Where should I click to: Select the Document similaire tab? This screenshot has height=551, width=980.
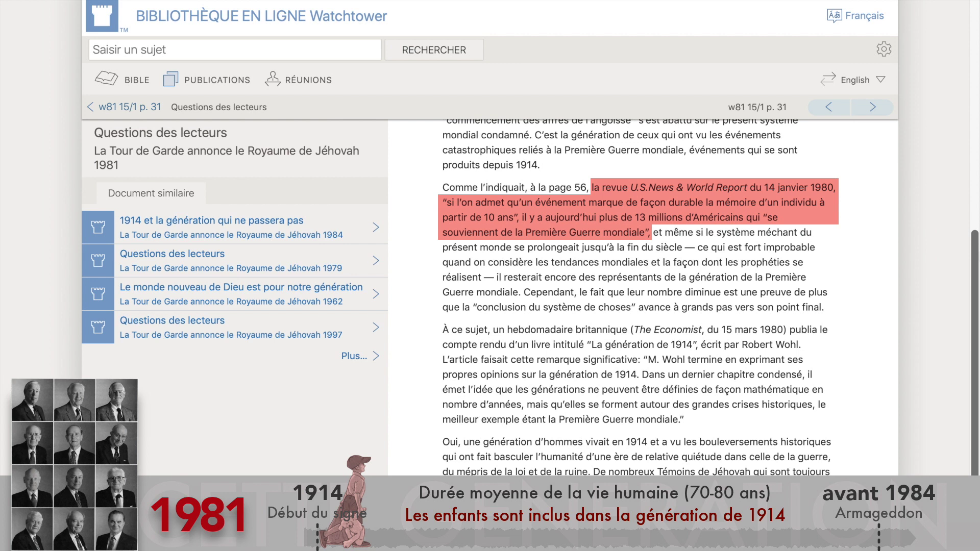click(x=151, y=193)
